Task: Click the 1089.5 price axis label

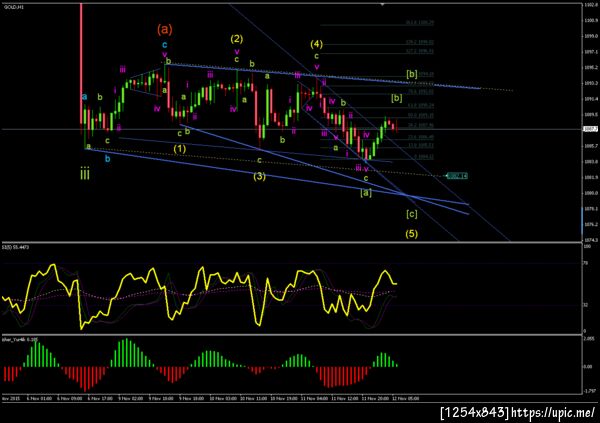Action: click(590, 114)
